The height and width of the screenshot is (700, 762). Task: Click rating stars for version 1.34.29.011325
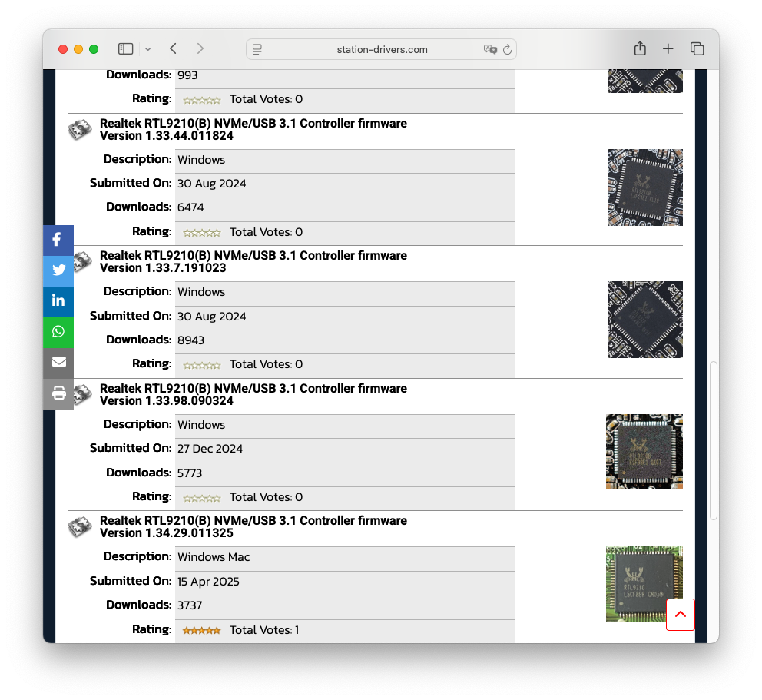tap(201, 630)
